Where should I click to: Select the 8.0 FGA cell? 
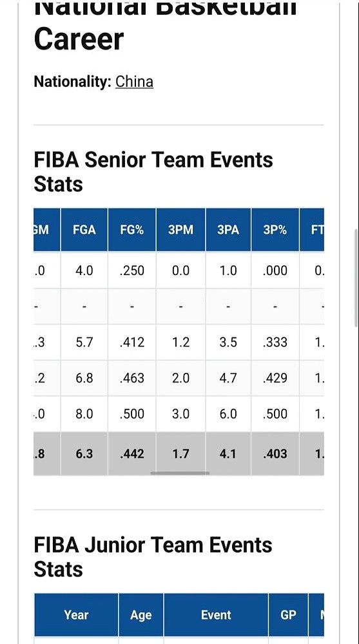click(x=84, y=413)
